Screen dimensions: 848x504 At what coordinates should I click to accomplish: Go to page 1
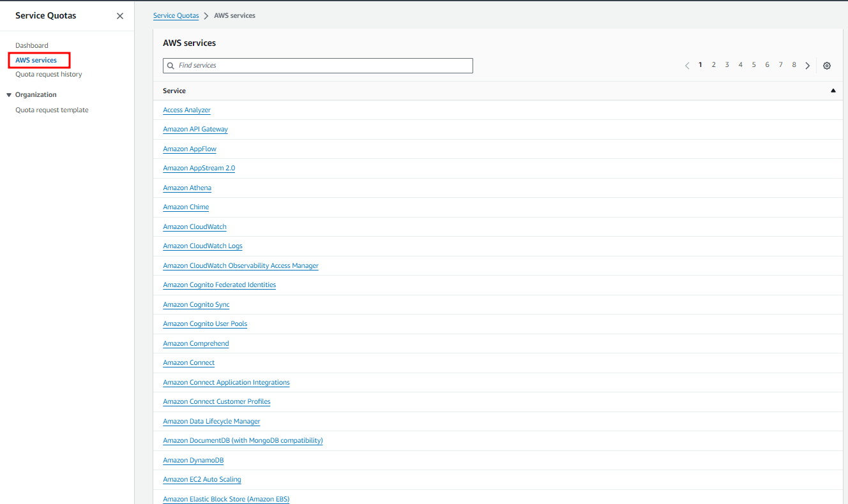(700, 65)
